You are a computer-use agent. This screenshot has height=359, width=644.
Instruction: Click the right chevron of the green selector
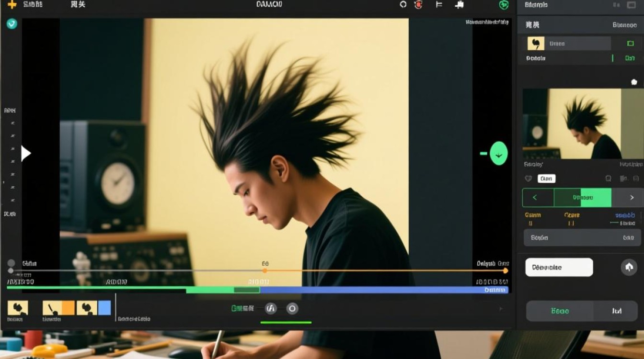(x=632, y=198)
